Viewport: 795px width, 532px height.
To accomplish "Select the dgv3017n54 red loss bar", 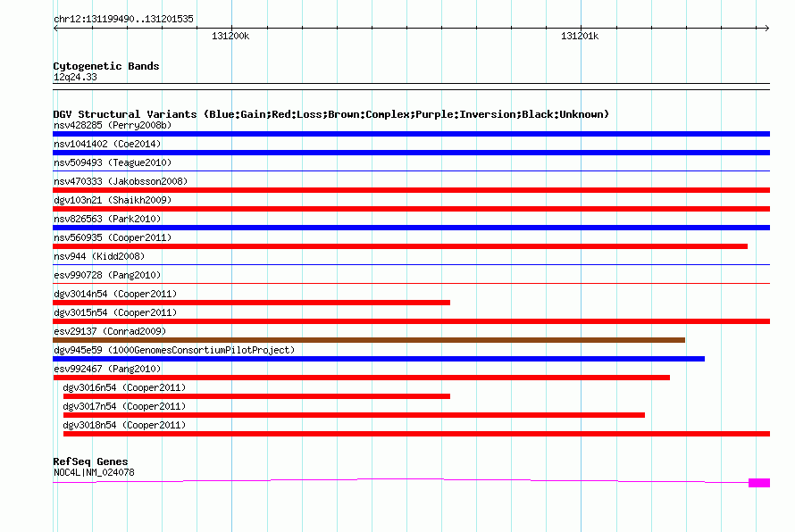I will pos(354,415).
